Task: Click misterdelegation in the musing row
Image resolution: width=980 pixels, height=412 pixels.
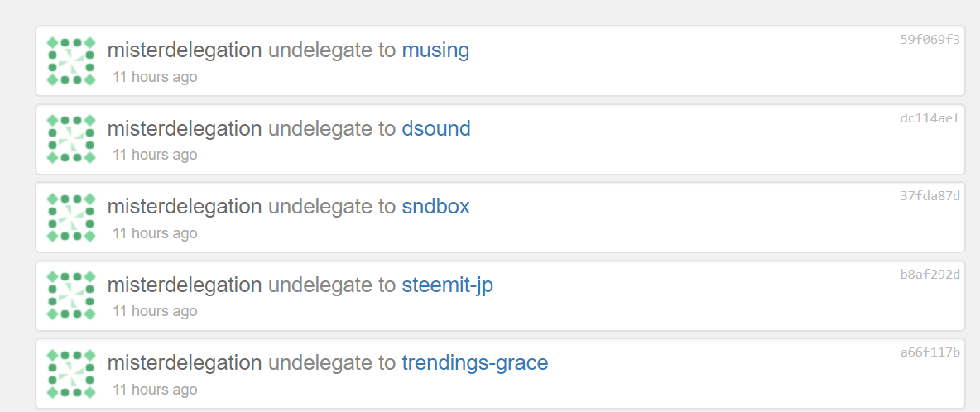Action: [x=185, y=50]
